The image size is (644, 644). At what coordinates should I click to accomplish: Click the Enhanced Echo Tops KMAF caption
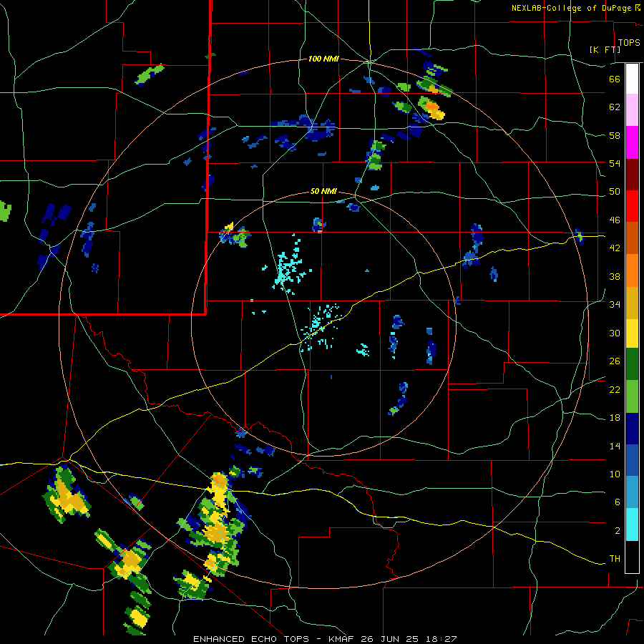tap(325, 639)
